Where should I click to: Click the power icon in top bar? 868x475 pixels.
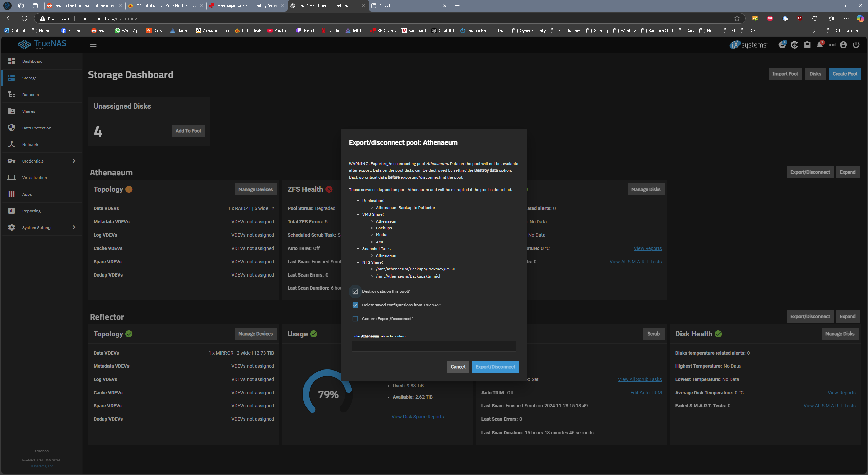pyautogui.click(x=856, y=45)
